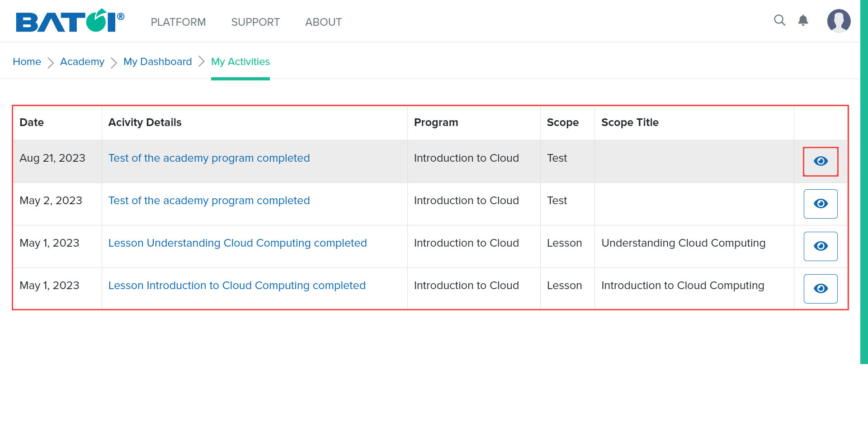
Task: View Understanding Cloud Computing lesson activity eye icon
Action: (821, 246)
